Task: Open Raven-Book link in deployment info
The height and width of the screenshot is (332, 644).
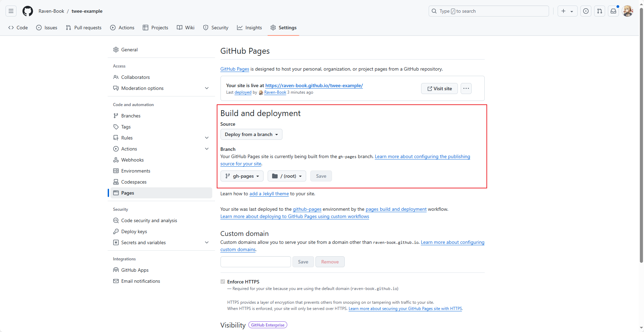Action: coord(275,92)
